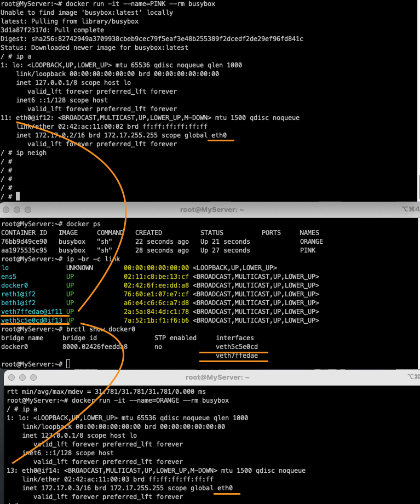Click the 'ip neigh' command in top terminal

[31, 153]
